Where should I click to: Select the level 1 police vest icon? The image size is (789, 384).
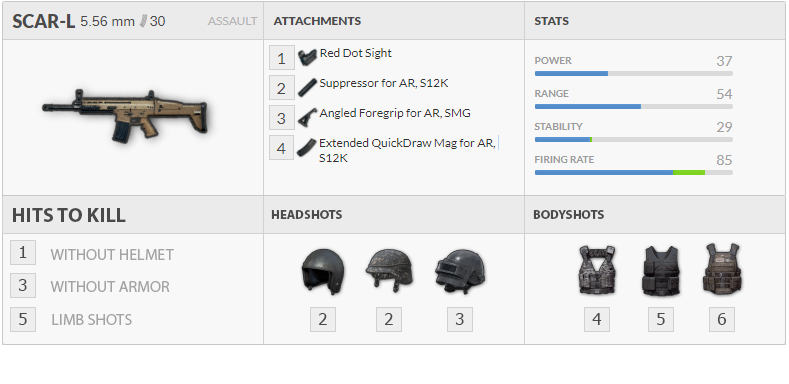click(x=597, y=270)
